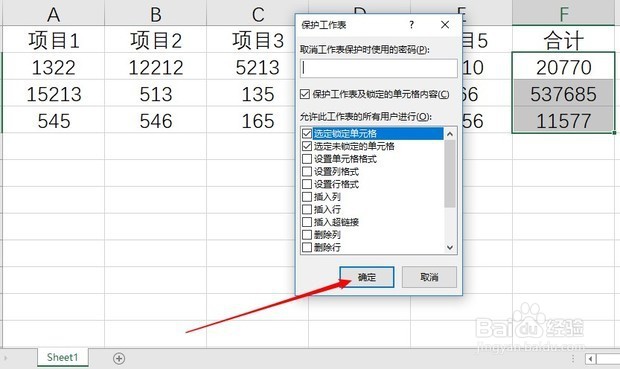Viewport: 620px width, 369px height.
Task: Click the 合计 header cell
Action: click(x=563, y=40)
